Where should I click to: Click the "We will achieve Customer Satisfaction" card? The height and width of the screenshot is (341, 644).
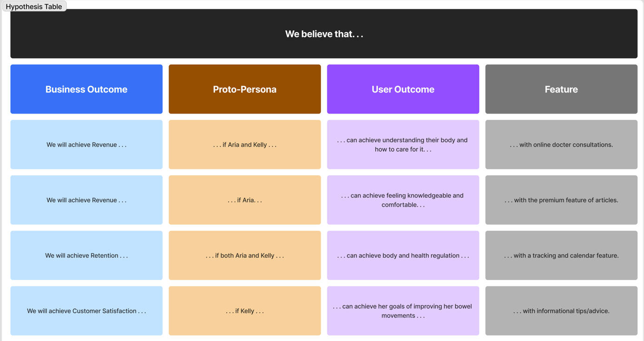pos(86,311)
